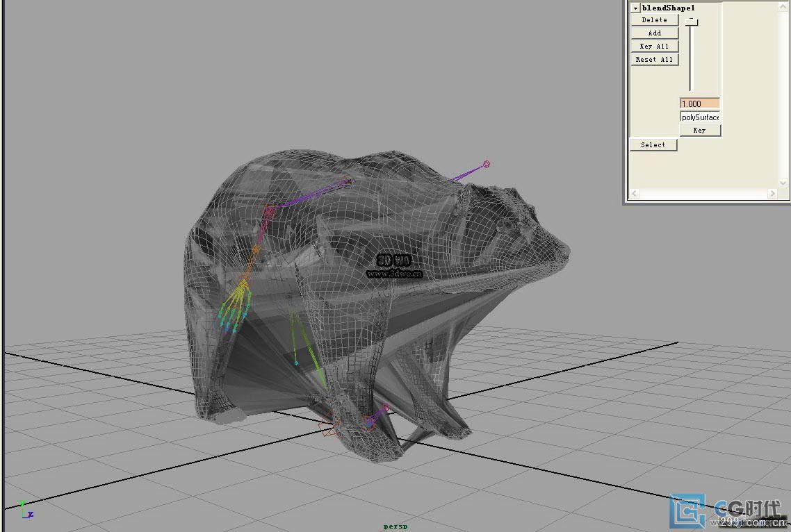Click the Key All button
The image size is (791, 532).
coord(654,46)
